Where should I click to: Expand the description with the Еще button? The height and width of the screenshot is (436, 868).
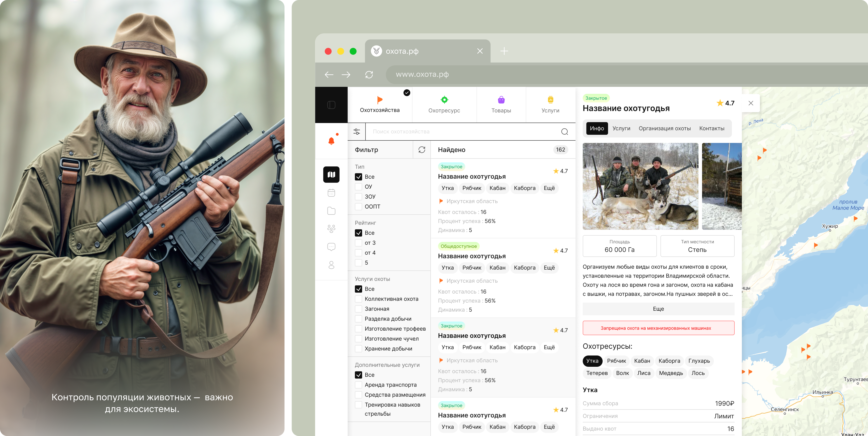click(x=658, y=309)
